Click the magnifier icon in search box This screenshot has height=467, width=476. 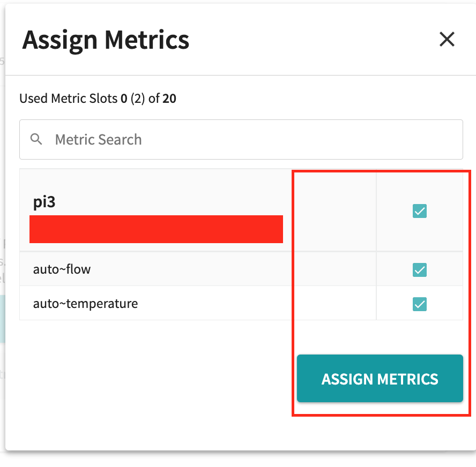coord(36,140)
